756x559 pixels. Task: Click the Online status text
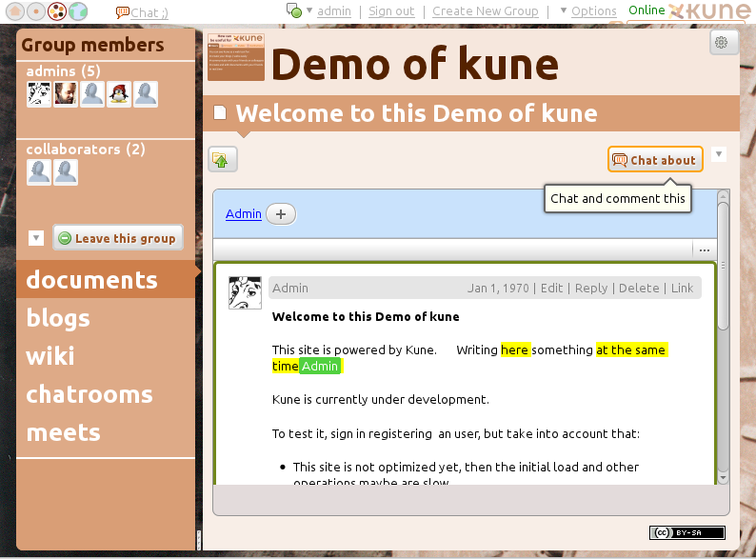pos(647,10)
